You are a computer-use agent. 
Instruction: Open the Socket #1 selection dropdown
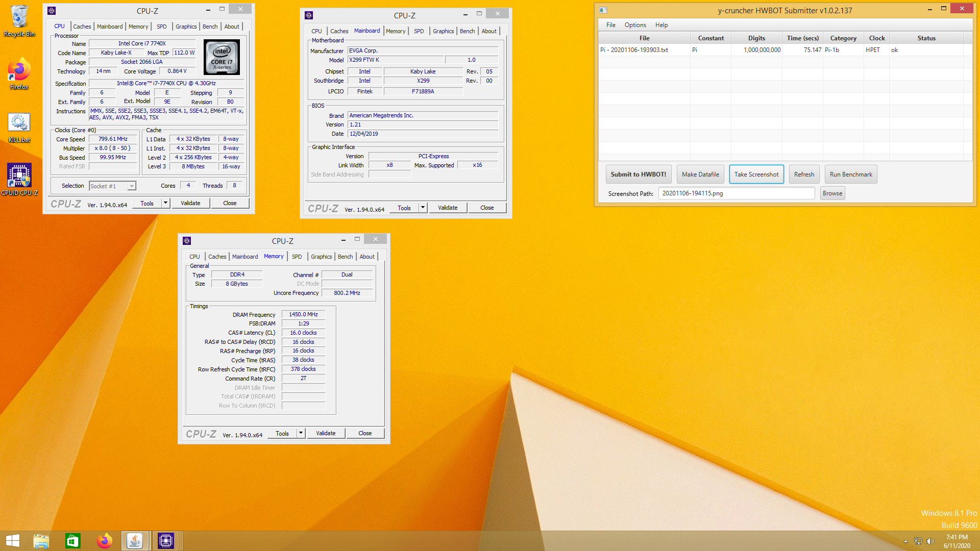pyautogui.click(x=113, y=186)
